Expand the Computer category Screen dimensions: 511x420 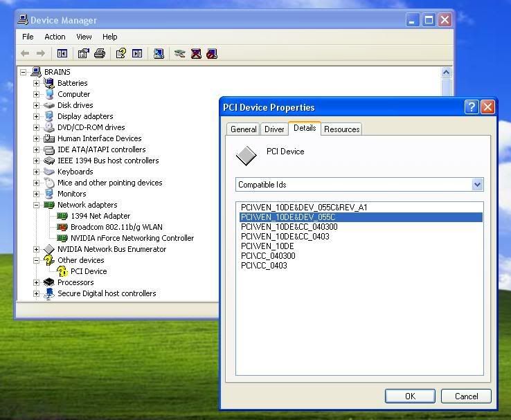point(36,94)
